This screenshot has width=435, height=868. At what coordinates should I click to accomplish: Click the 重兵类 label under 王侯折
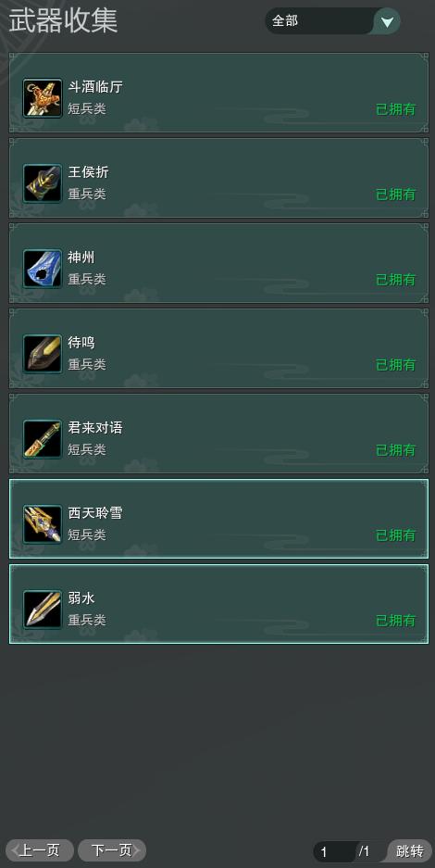(x=87, y=194)
